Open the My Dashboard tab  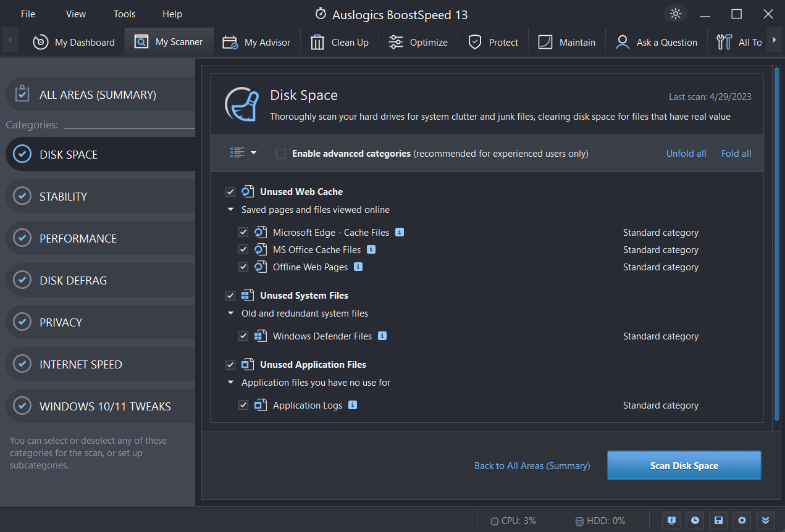pos(73,42)
